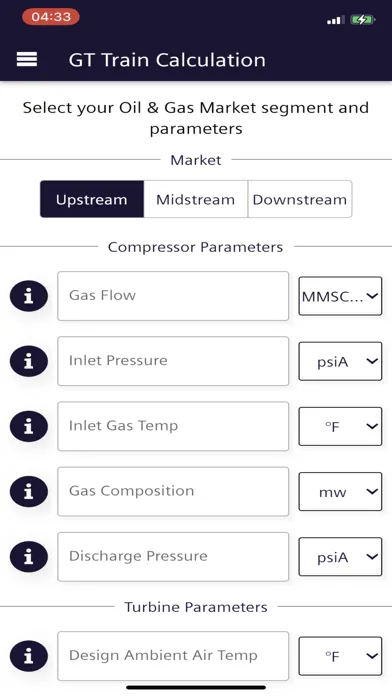Tap the battery status icon
Screen dimensions: 392x696
(x=363, y=20)
